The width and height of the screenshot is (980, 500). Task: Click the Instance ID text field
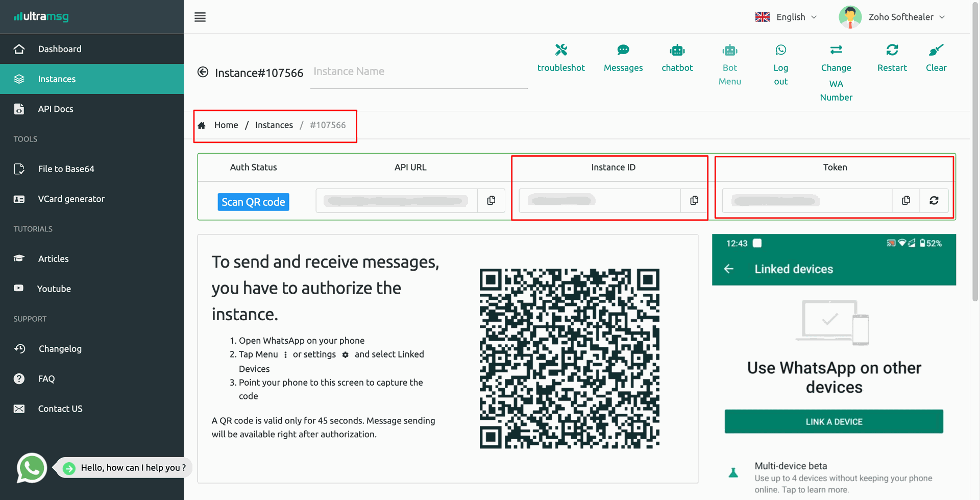[x=600, y=201]
